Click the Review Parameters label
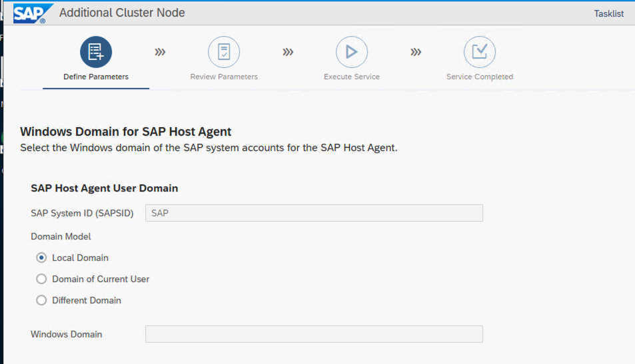The height and width of the screenshot is (364, 635). 224,77
